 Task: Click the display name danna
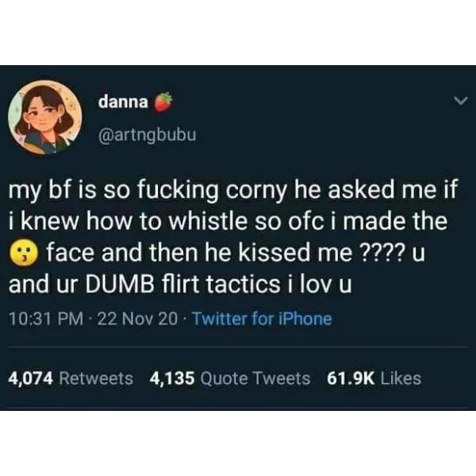click(x=123, y=102)
